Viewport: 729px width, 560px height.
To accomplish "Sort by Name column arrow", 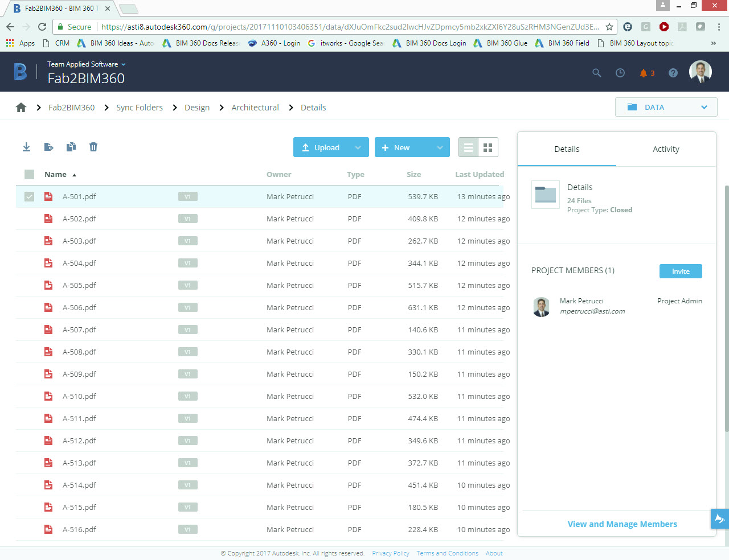I will (x=75, y=175).
